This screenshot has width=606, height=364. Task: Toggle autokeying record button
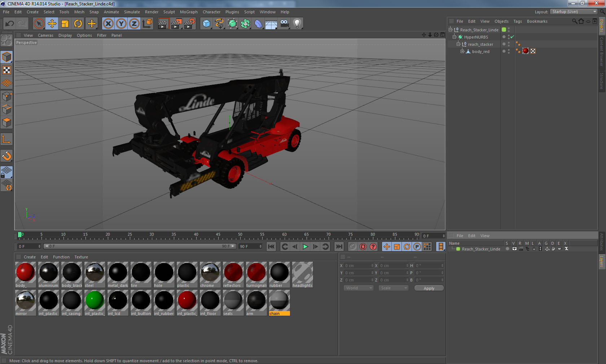pyautogui.click(x=363, y=247)
